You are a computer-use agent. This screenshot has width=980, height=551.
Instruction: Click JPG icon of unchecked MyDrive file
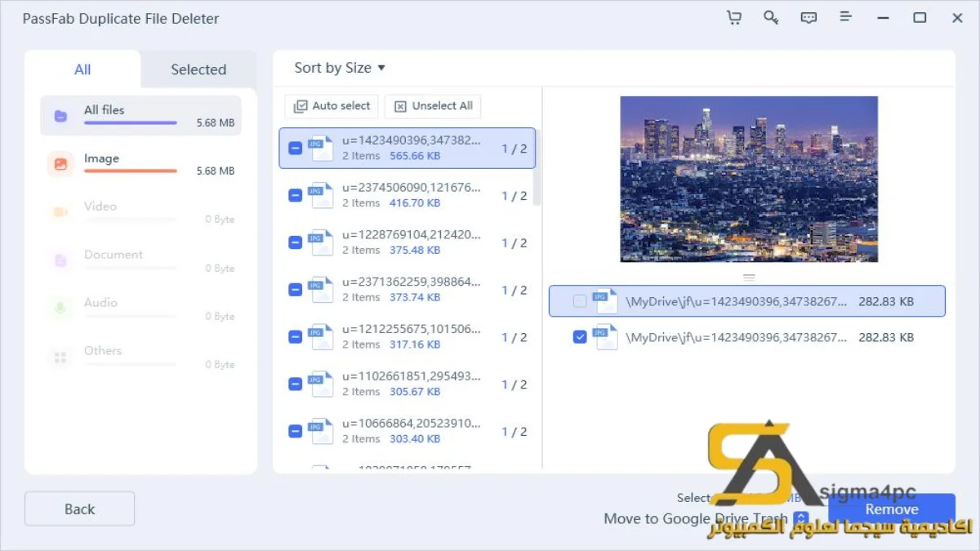[605, 301]
